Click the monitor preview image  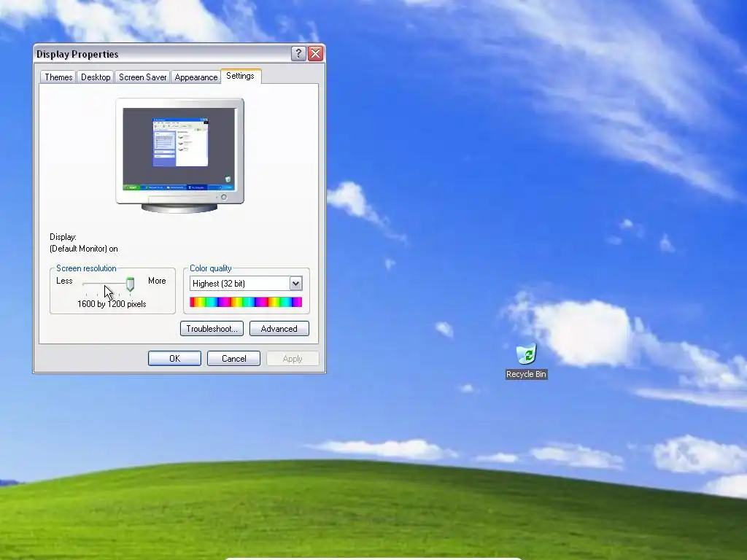[179, 155]
